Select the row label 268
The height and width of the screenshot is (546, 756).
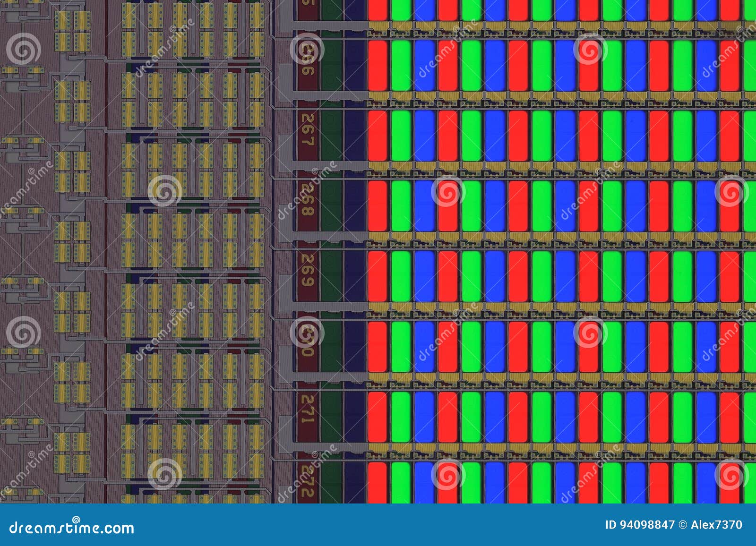307,198
